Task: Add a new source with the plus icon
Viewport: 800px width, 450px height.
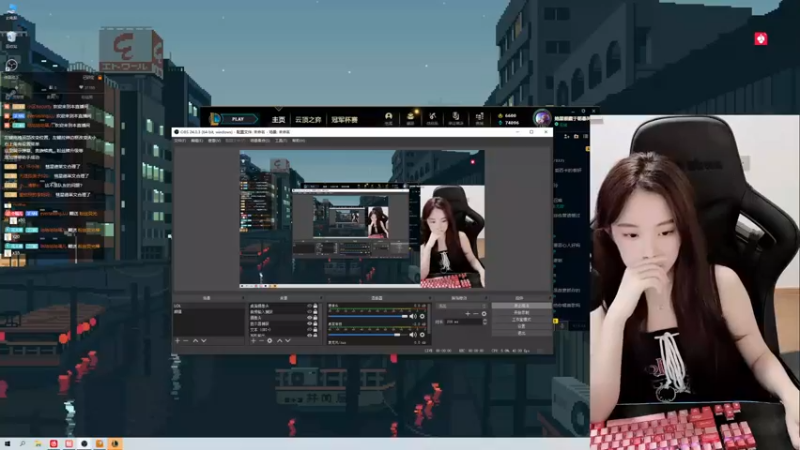Action: (253, 340)
